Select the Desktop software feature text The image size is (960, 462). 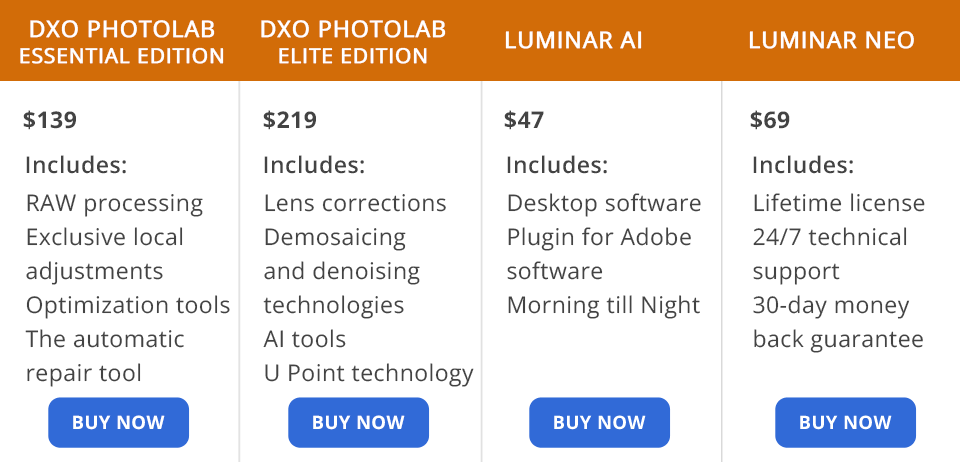604,204
